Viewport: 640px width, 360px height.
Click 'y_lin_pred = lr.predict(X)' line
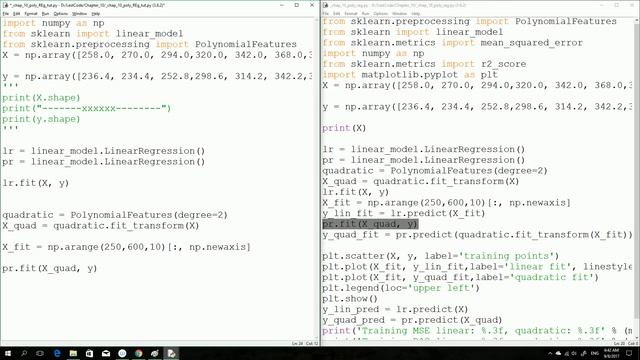(395, 309)
